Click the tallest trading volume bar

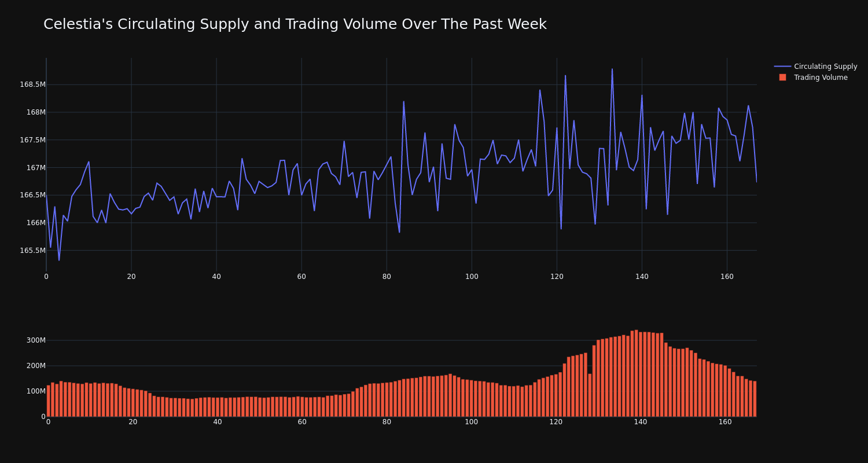click(637, 373)
